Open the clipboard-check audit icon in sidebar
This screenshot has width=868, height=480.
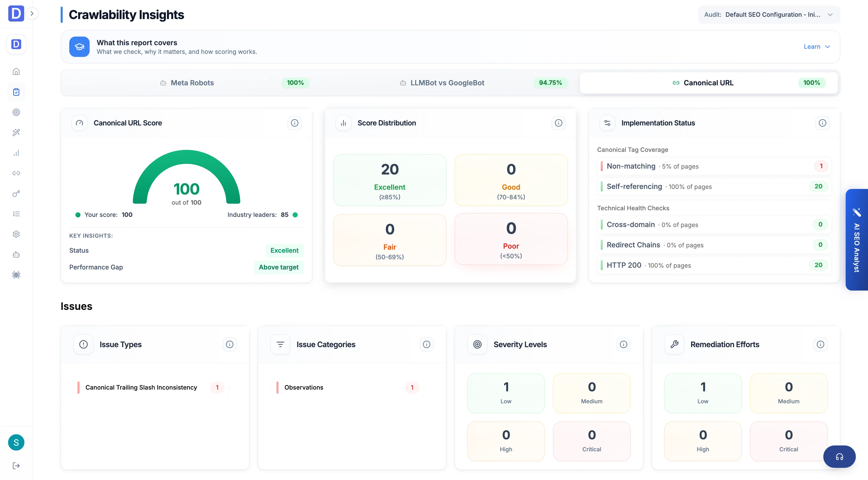click(x=16, y=92)
